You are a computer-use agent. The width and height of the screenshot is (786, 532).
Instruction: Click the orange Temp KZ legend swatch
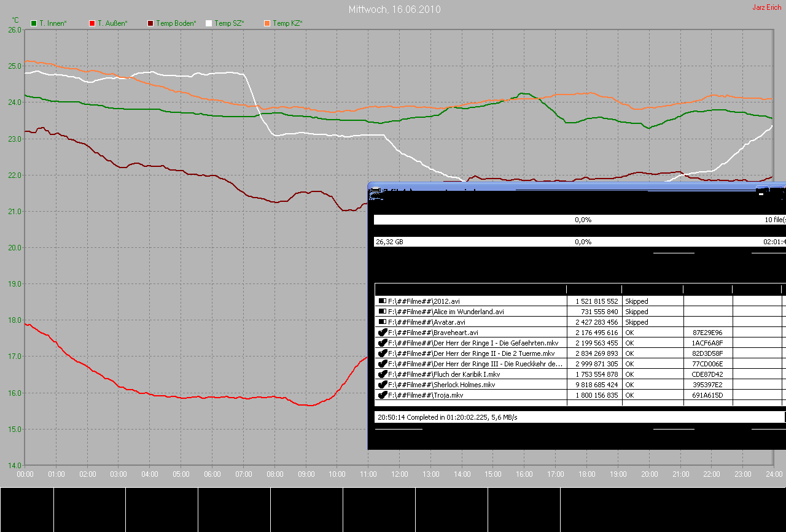[267, 23]
